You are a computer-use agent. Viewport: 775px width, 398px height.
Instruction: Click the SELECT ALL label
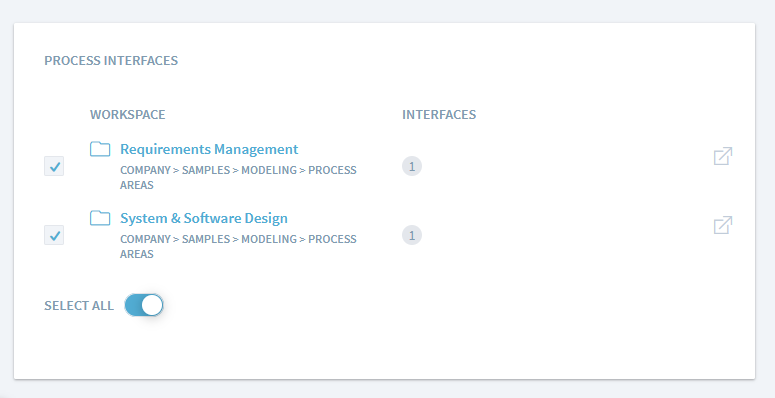coord(79,306)
